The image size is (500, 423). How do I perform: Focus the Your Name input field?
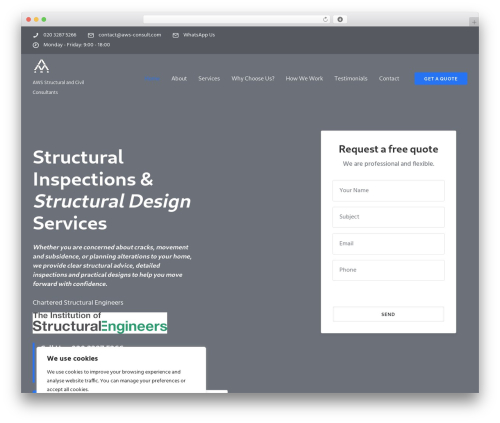coord(388,191)
